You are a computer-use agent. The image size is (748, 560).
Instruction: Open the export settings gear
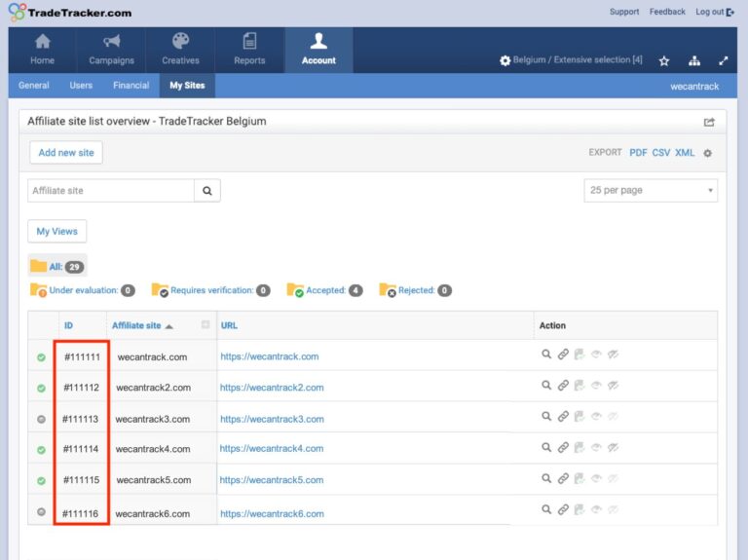coord(707,153)
